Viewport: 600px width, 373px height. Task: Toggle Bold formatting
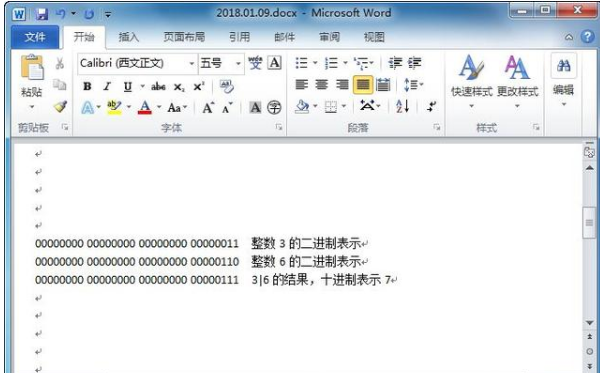click(87, 86)
